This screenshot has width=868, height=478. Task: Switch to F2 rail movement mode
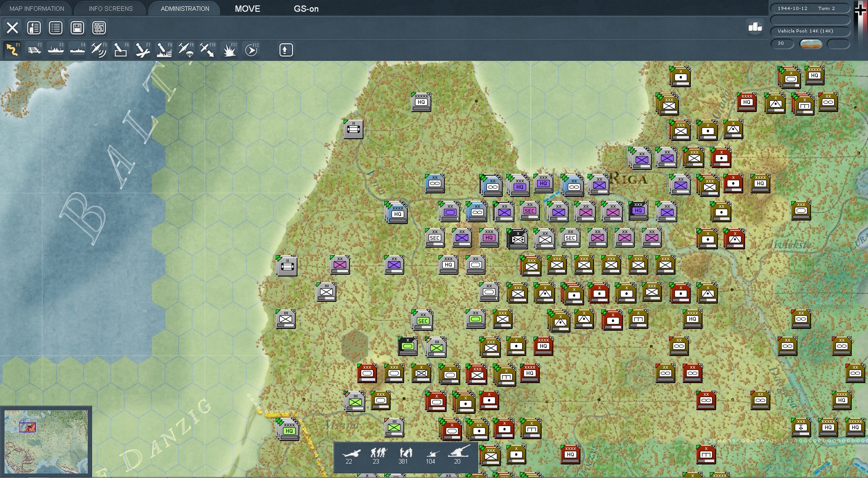34,50
